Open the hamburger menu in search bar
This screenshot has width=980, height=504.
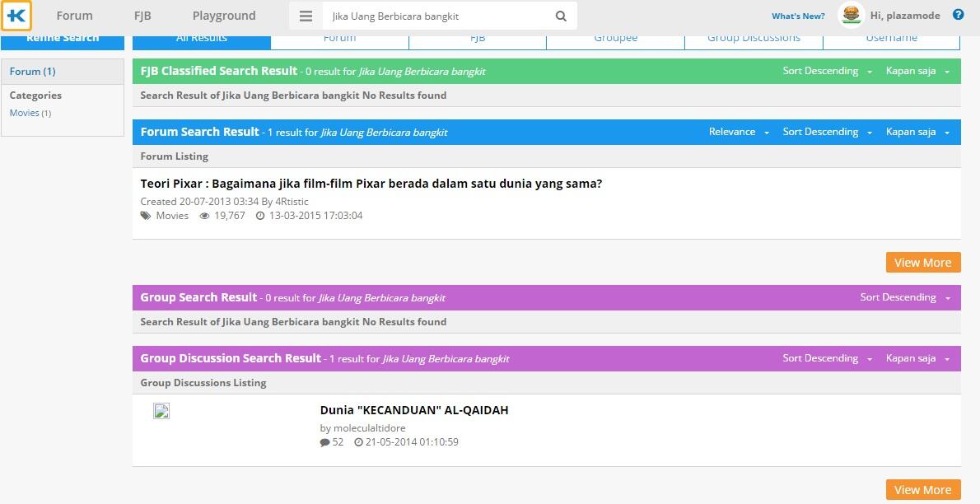(306, 15)
